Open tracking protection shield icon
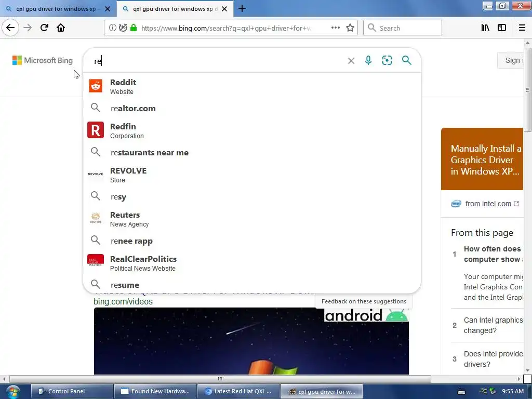Image resolution: width=532 pixels, height=399 pixels. pyautogui.click(x=123, y=28)
